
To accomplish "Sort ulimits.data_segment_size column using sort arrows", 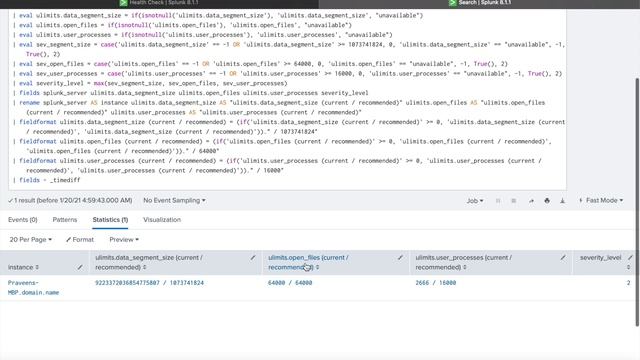I will [x=144, y=267].
